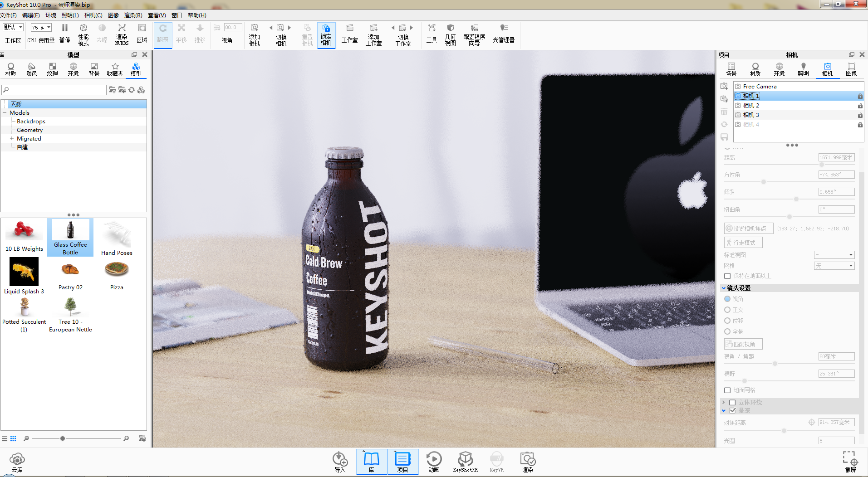This screenshot has width=868, height=477.
Task: Click the 导入 import icon
Action: point(340,462)
